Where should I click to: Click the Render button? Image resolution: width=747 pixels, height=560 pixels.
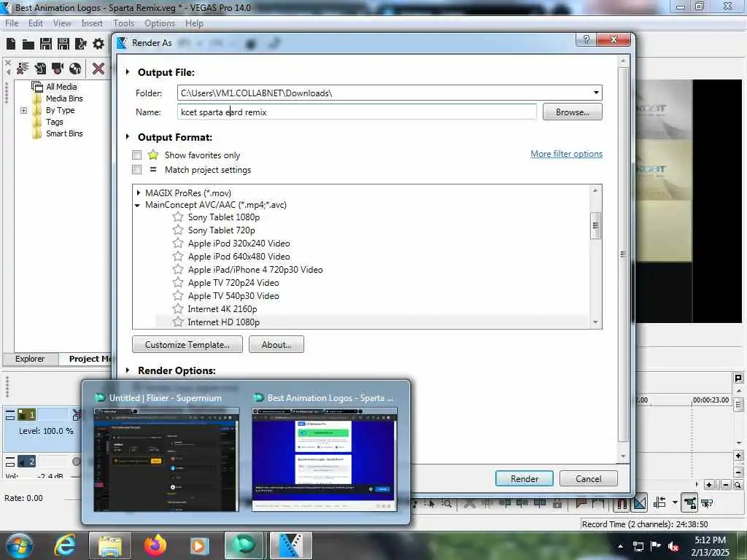[x=524, y=478]
